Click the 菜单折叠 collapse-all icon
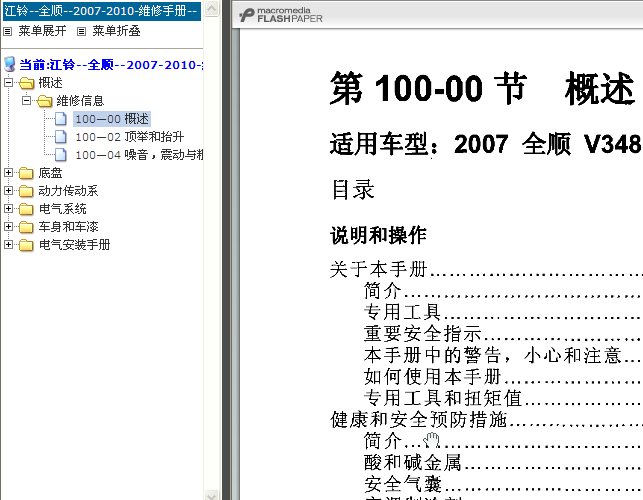 82,31
